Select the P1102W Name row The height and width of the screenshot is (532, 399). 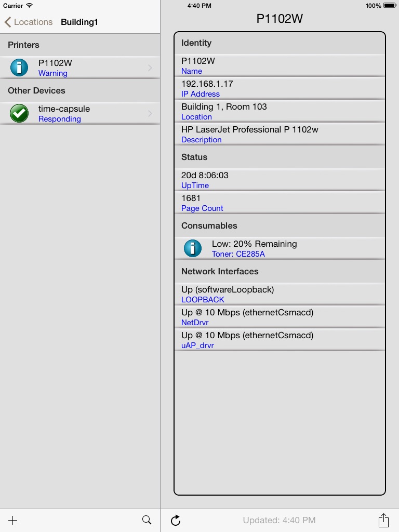[280, 65]
